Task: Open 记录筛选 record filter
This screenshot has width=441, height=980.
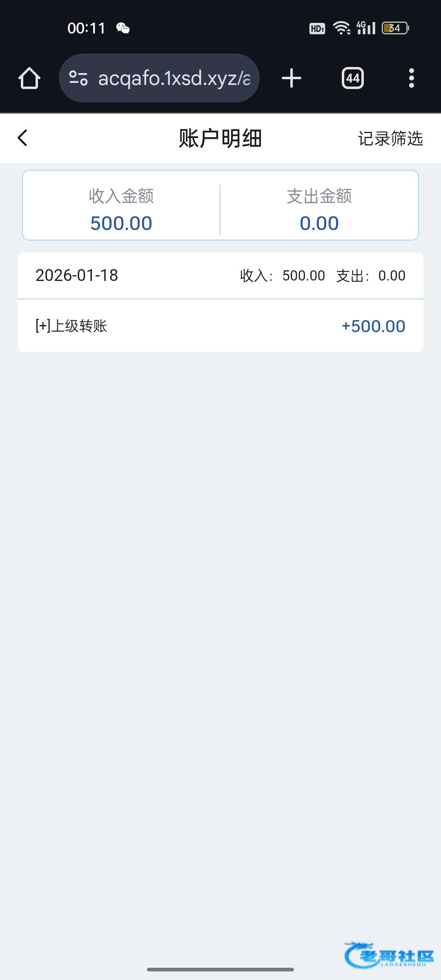Action: point(390,138)
